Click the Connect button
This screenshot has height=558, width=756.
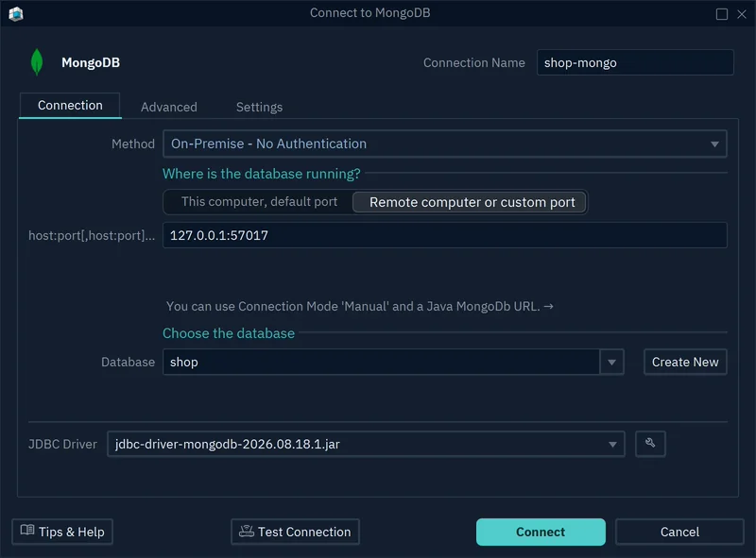(541, 532)
